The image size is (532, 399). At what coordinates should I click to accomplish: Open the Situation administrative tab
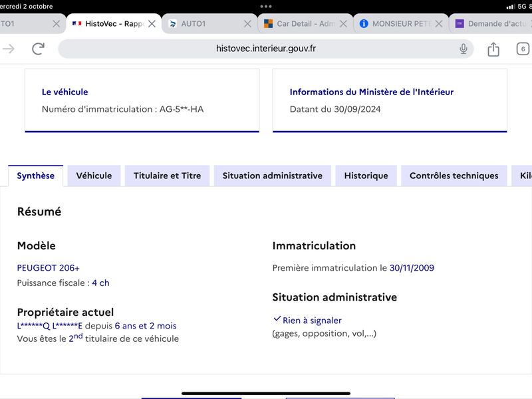coord(273,176)
